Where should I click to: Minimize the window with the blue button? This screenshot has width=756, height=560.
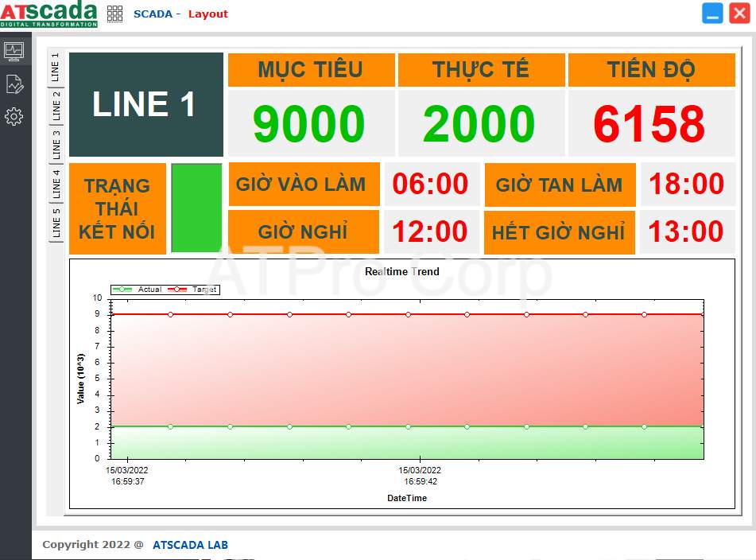712,13
